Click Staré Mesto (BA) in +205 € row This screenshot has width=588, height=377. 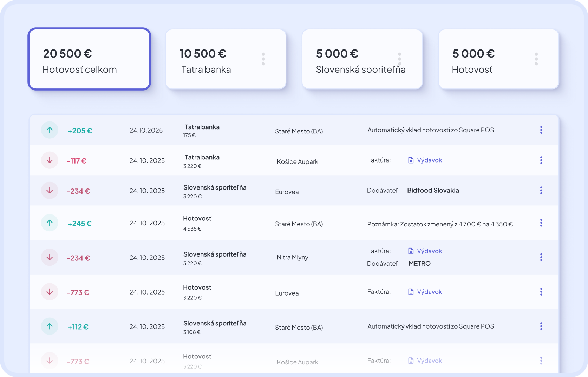click(x=299, y=131)
